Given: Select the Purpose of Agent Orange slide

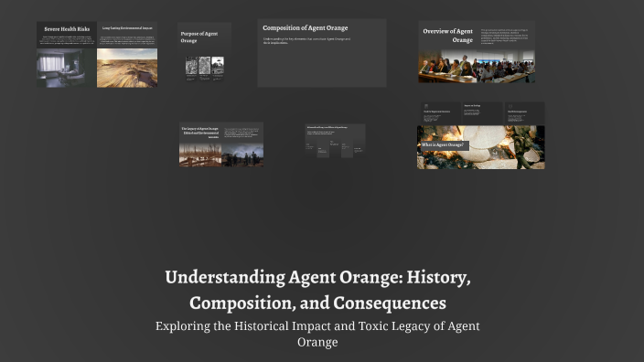Looking at the screenshot, I should tap(204, 52).
